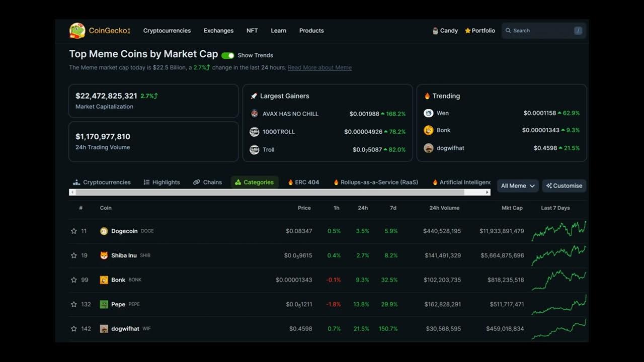Star Dogecoin as a favorite

tap(74, 231)
